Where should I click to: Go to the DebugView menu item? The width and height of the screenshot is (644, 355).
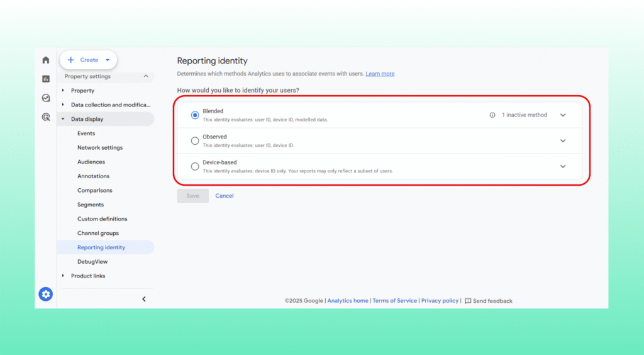tap(92, 262)
